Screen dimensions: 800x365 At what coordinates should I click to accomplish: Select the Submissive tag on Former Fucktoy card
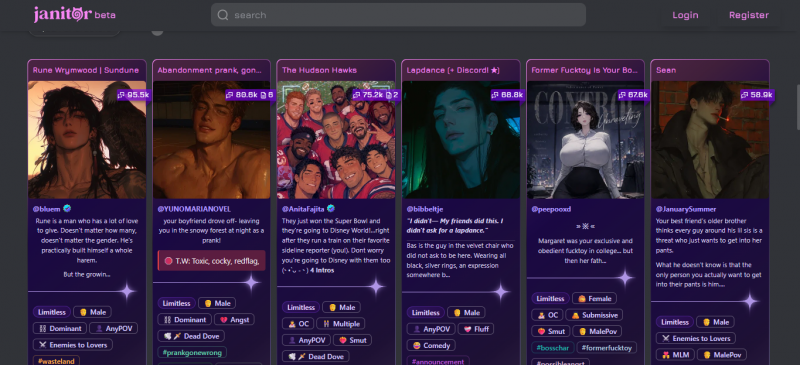click(x=594, y=315)
